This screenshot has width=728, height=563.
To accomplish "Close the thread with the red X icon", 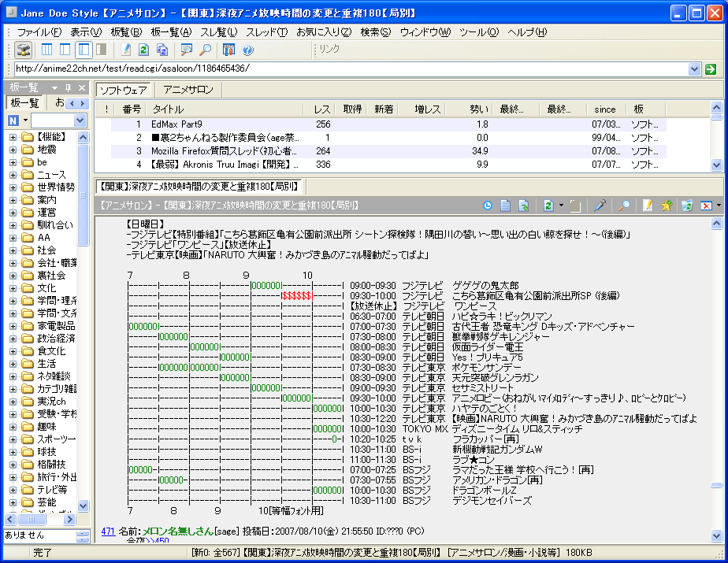I will coord(706,206).
